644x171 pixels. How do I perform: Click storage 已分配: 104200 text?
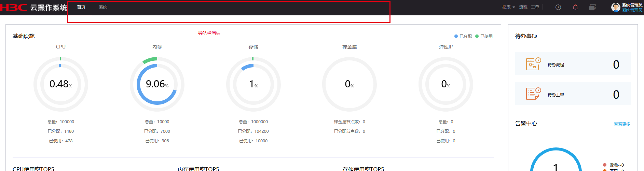click(254, 131)
